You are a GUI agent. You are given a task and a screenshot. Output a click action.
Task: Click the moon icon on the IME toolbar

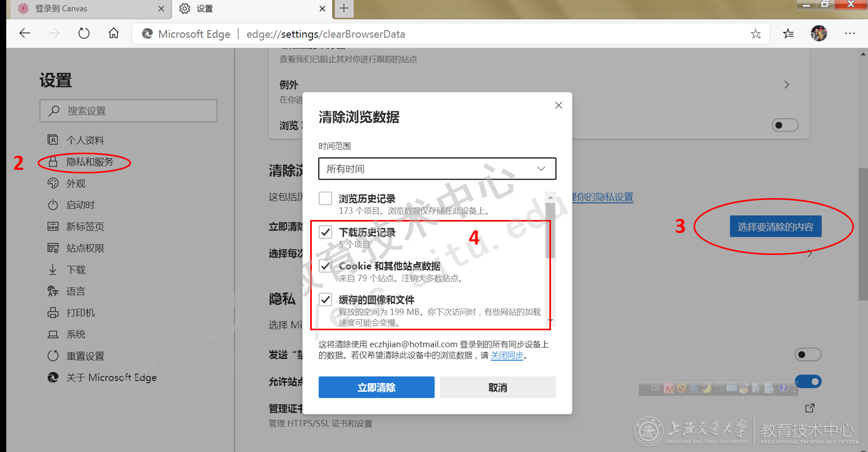(706, 388)
